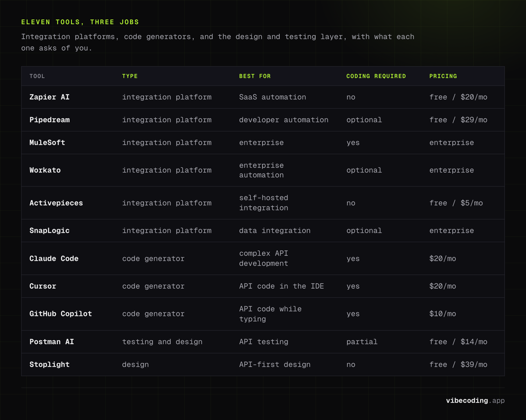Click 'free / $39/mo' Stoplight pricing
The height and width of the screenshot is (420, 526).
click(458, 365)
